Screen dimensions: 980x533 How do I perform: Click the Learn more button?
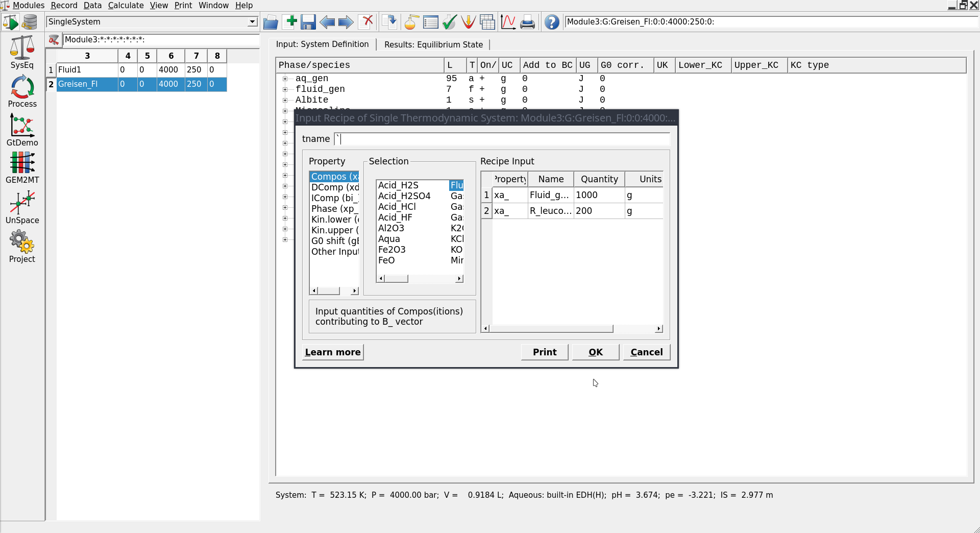coord(333,352)
